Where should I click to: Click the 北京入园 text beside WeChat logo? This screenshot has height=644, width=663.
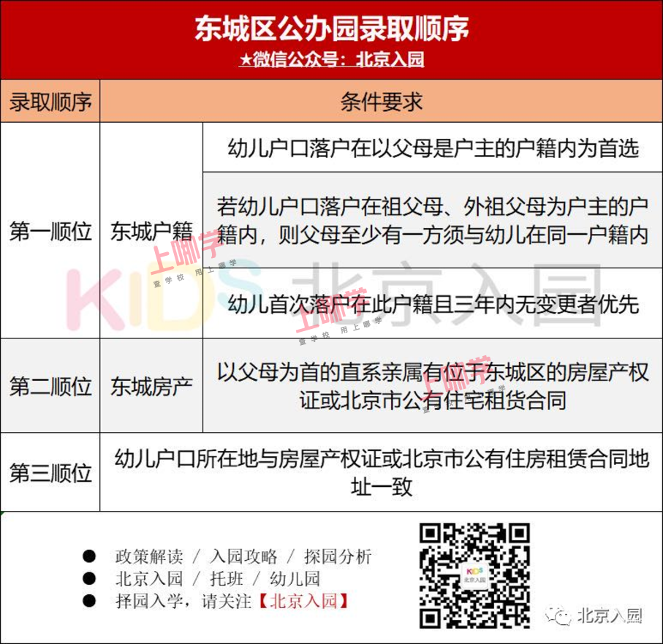[608, 615]
